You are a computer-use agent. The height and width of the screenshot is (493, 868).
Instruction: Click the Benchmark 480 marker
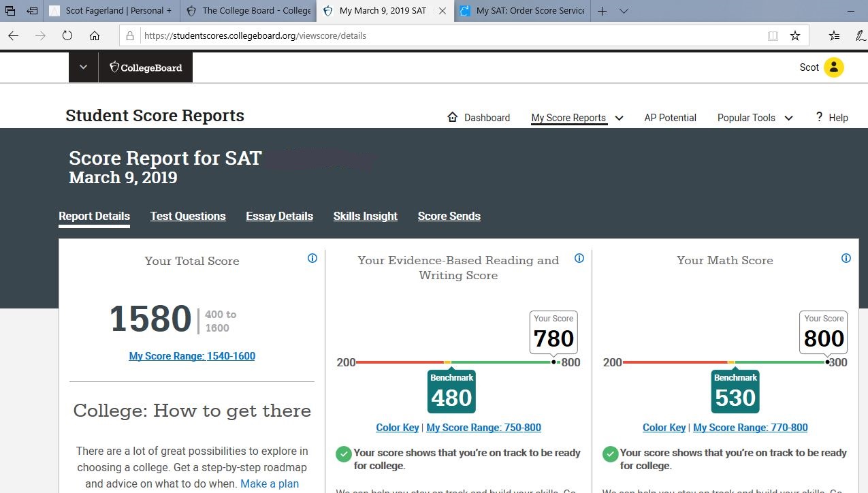point(451,391)
